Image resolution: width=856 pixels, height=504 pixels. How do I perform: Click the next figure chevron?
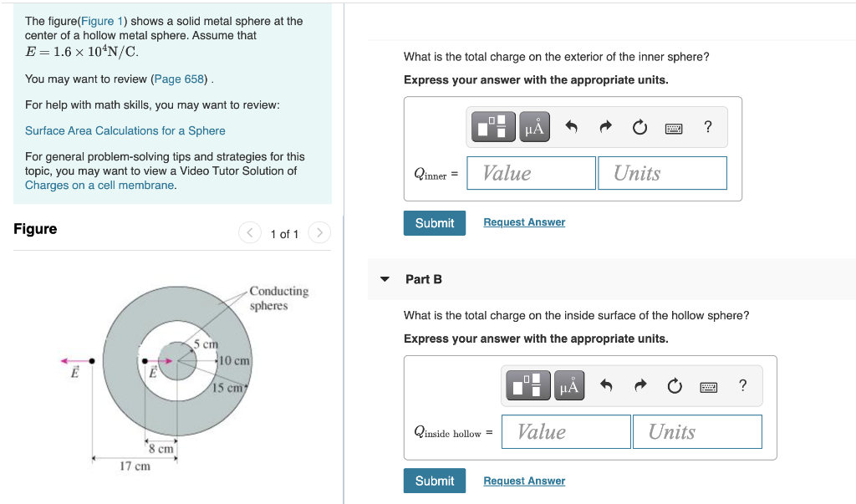(319, 233)
